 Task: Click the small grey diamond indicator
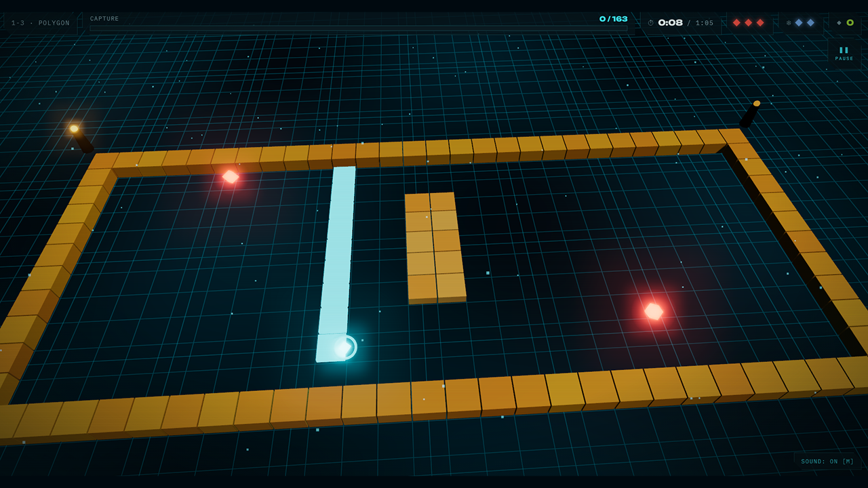click(839, 22)
